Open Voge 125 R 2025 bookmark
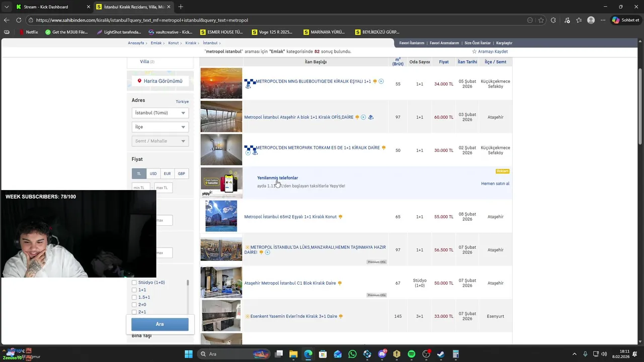The height and width of the screenshot is (362, 644). click(272, 32)
